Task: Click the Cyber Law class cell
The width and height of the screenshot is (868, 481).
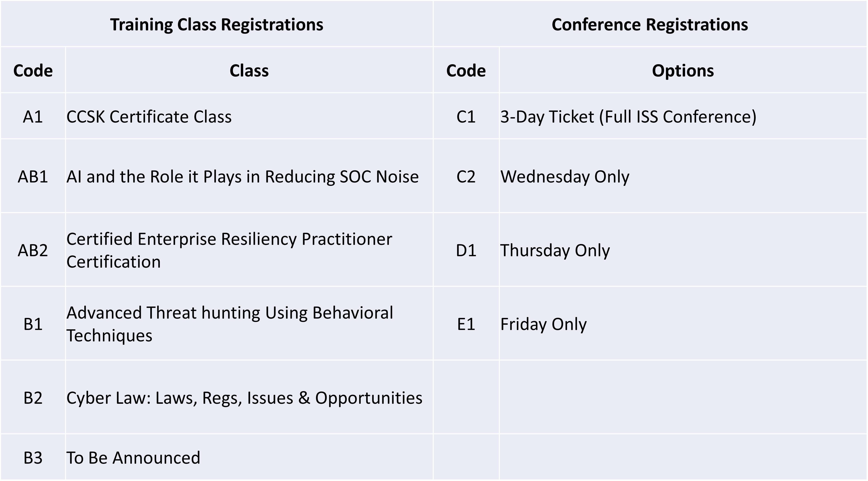Action: coord(249,398)
